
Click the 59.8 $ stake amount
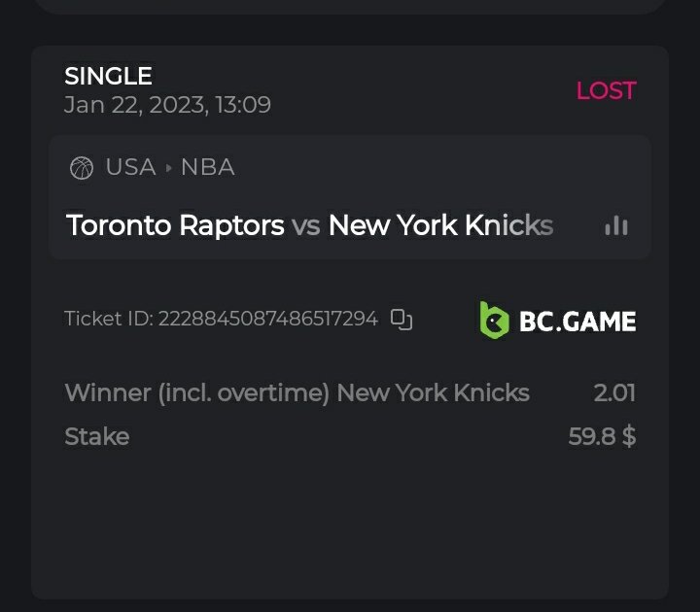pos(602,437)
